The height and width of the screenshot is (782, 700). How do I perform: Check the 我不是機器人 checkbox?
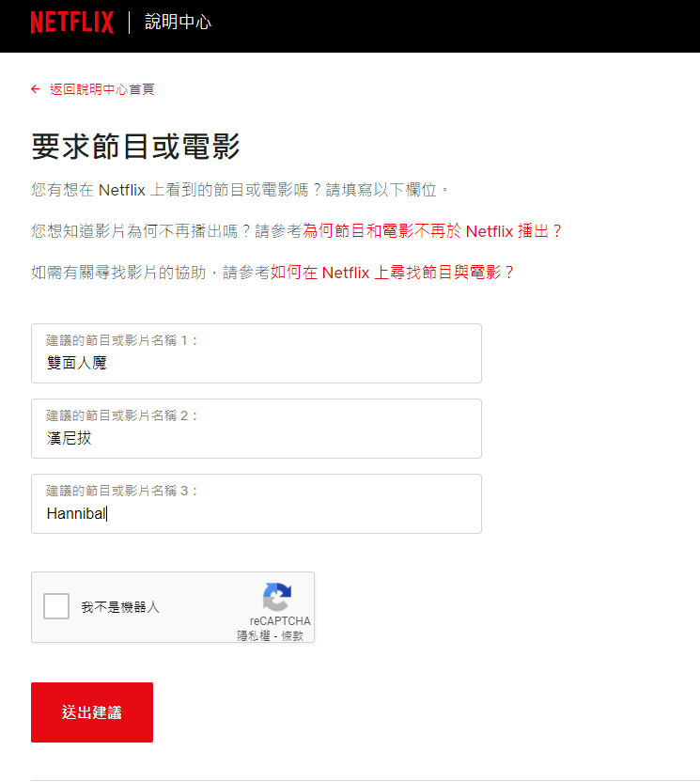pos(56,606)
